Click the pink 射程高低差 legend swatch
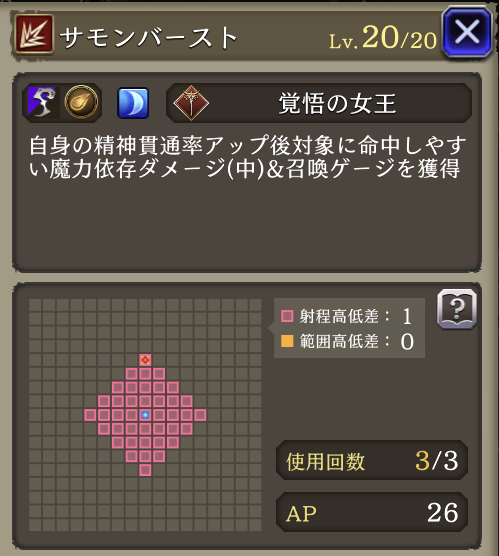Viewport: 499px width, 556px height. (287, 316)
